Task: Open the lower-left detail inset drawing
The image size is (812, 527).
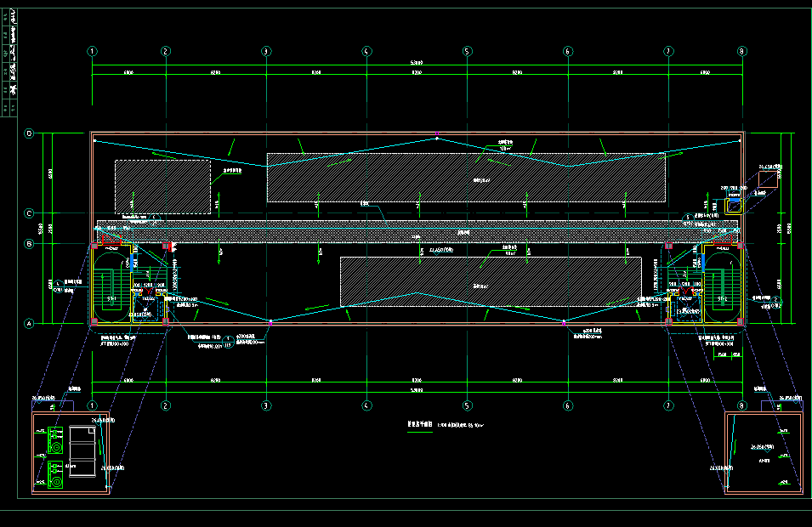Action: coord(71,452)
